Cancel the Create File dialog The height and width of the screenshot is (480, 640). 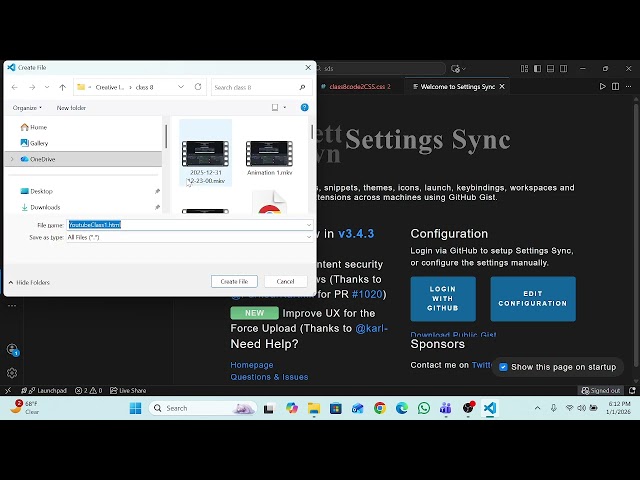coord(285,281)
